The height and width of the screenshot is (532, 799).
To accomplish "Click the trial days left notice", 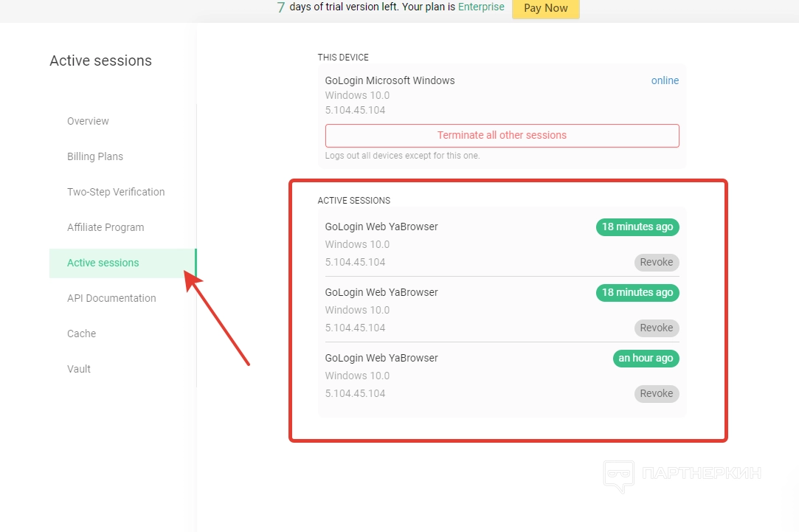I will (x=390, y=7).
